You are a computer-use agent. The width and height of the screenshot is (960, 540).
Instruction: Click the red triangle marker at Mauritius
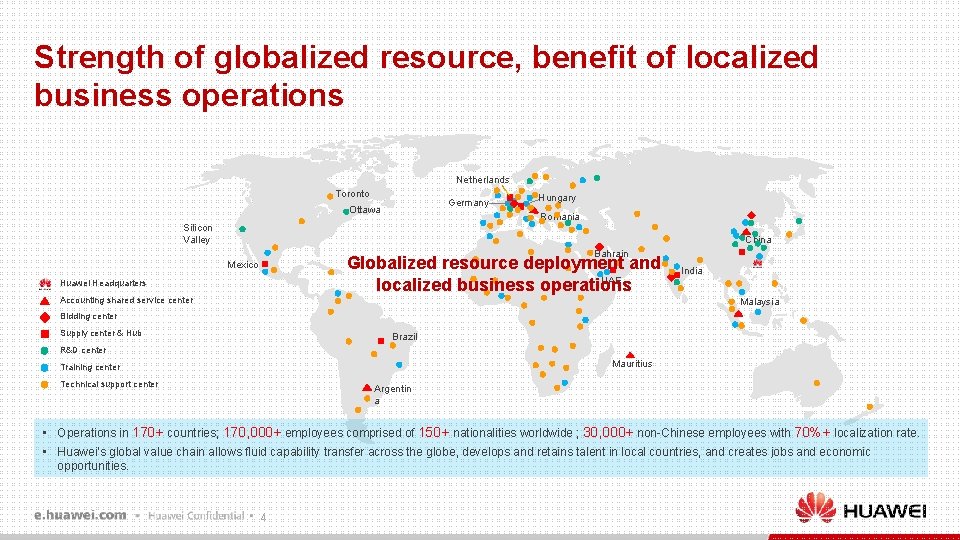(x=630, y=354)
